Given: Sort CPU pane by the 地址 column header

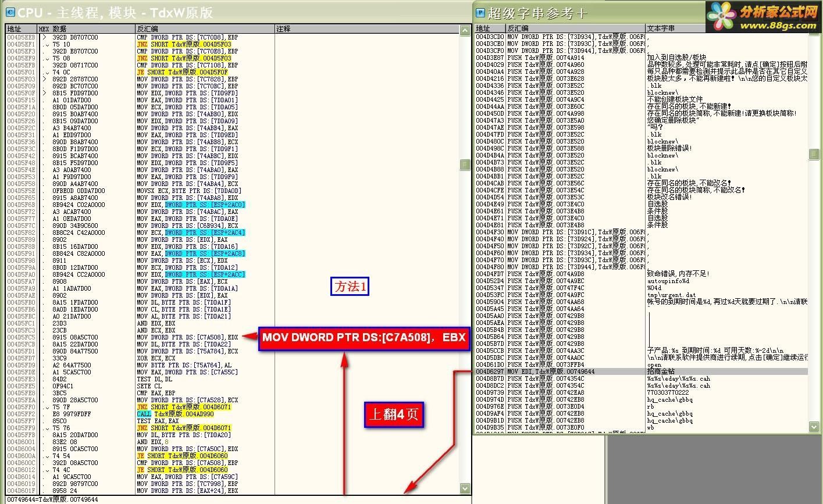Looking at the screenshot, I should click(x=22, y=28).
